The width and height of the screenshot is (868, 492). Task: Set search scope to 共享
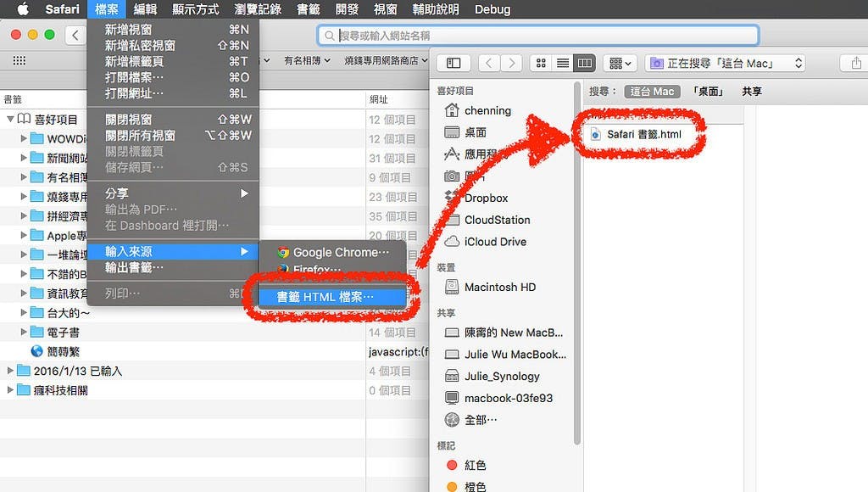tap(752, 92)
